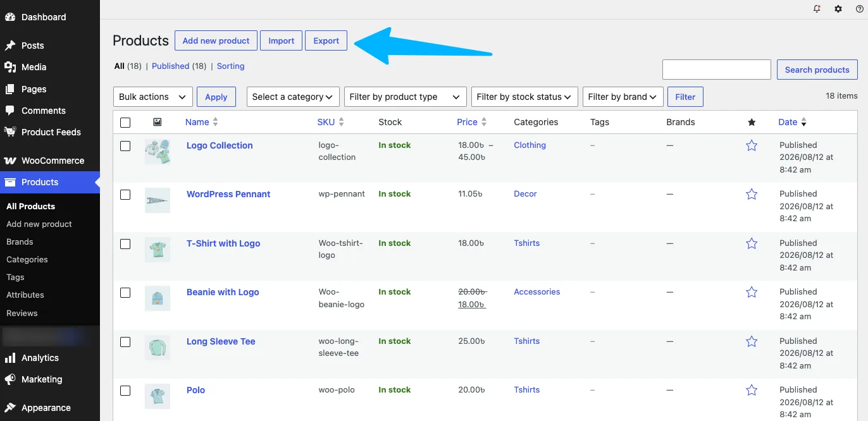Click the featured star column header
868x421 pixels.
pyautogui.click(x=752, y=122)
